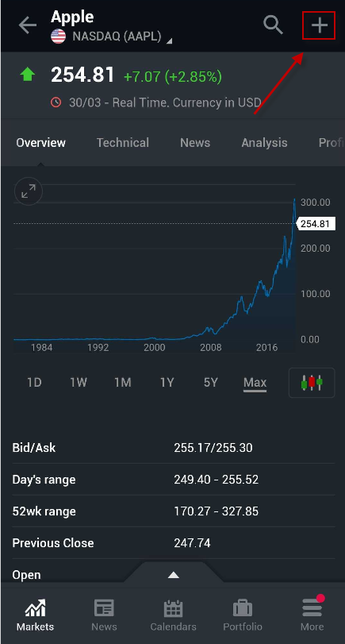The width and height of the screenshot is (345, 644).
Task: Switch to candlestick chart type
Action: [x=312, y=383]
